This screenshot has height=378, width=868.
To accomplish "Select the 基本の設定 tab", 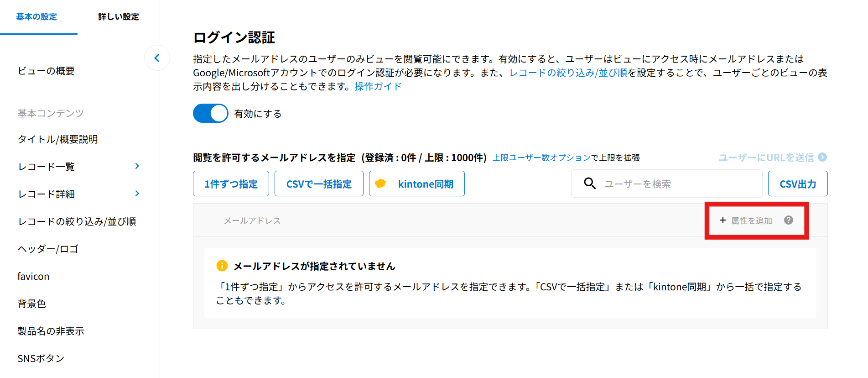I will (x=36, y=17).
